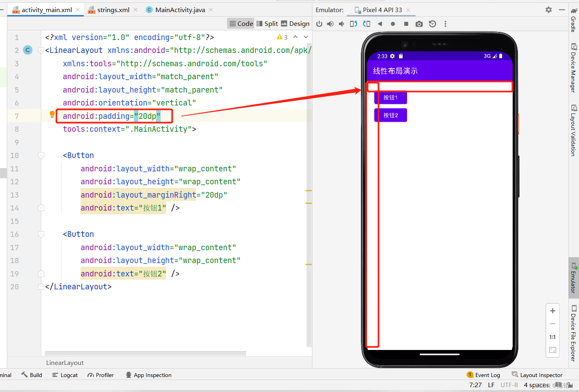
Task: Collapse second Button fold on line 16
Action: tap(41, 234)
